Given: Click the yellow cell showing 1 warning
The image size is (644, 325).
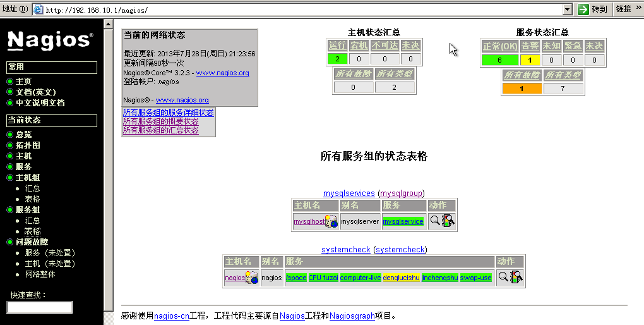Looking at the screenshot, I should coord(530,60).
